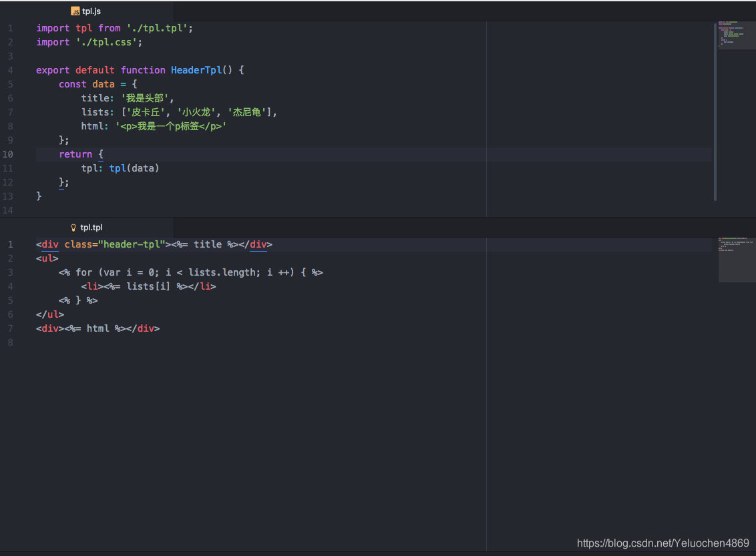
Task: Click the 'default' keyword on line 4
Action: click(95, 70)
